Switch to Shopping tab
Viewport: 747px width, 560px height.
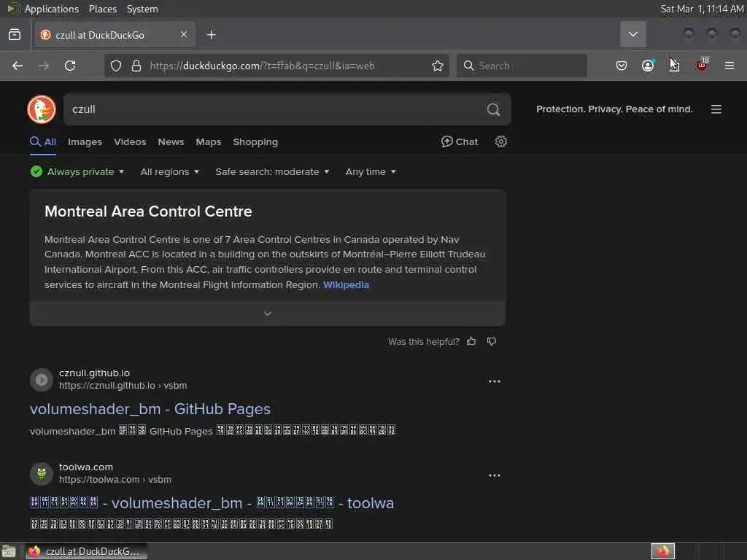pos(255,142)
